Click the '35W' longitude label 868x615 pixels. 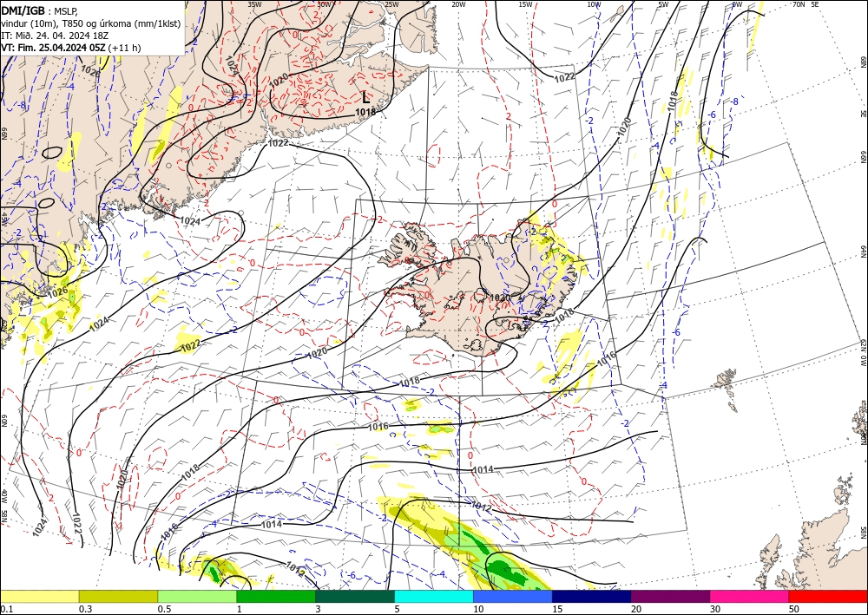click(254, 4)
